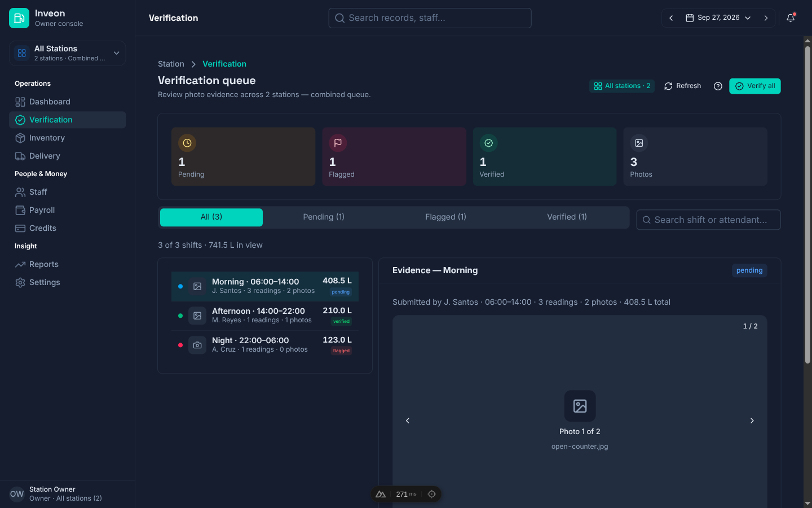Click the Station breadcrumb link
Viewport: 812px width, 508px height.
pos(171,64)
